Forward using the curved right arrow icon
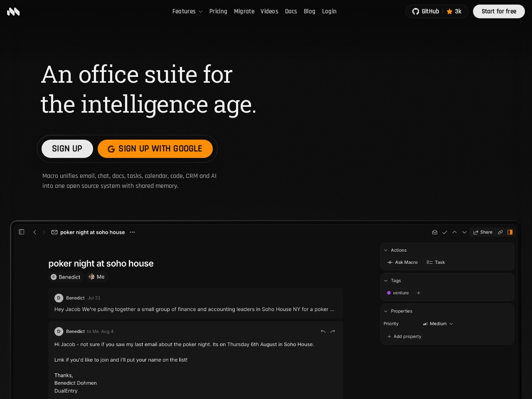Screen dimensions: 532x399 click(x=332, y=331)
